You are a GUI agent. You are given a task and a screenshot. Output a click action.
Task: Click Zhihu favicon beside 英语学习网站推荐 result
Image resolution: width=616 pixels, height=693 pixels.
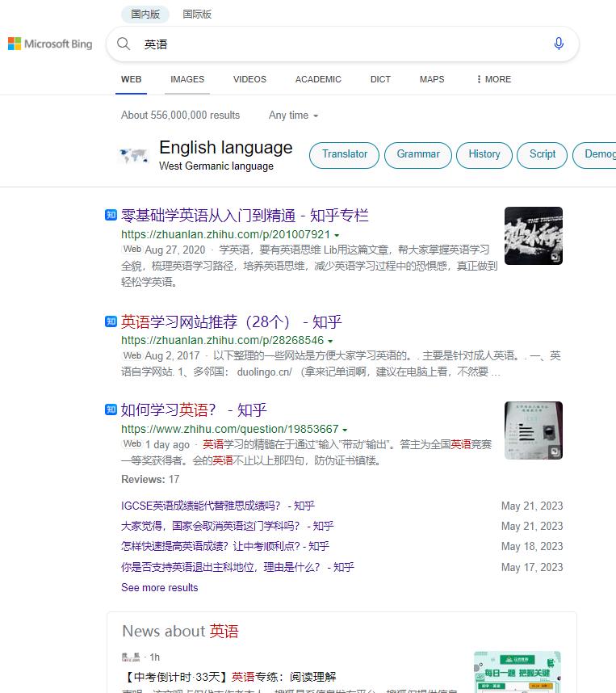click(111, 321)
